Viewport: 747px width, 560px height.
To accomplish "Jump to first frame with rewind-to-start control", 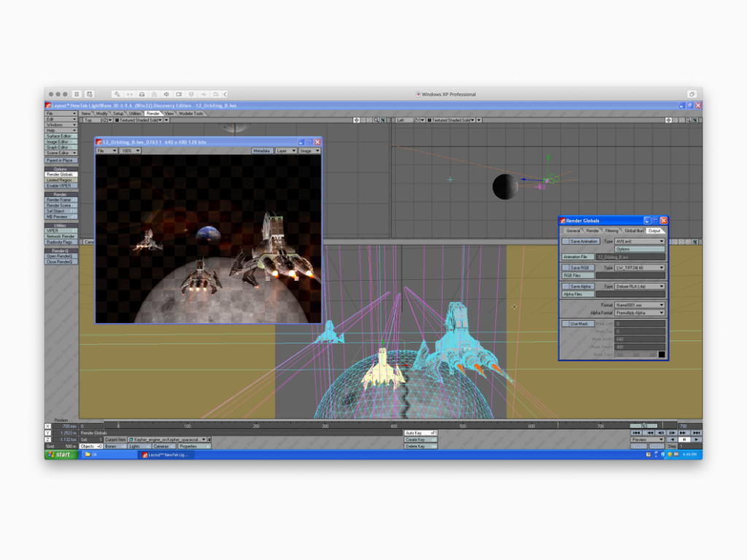I will [636, 433].
